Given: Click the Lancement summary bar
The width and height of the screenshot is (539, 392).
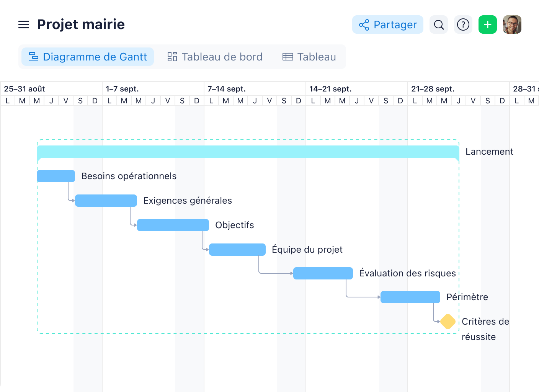Looking at the screenshot, I should coord(248,152).
